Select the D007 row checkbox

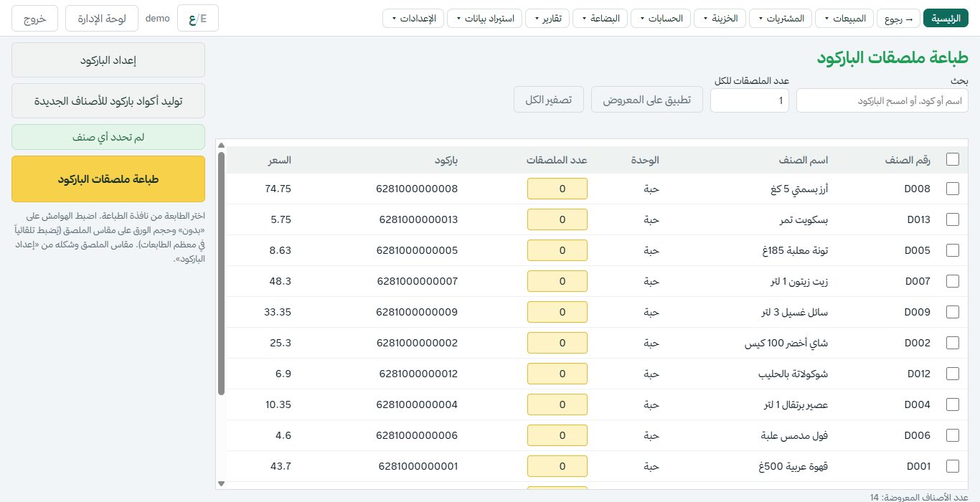click(953, 281)
